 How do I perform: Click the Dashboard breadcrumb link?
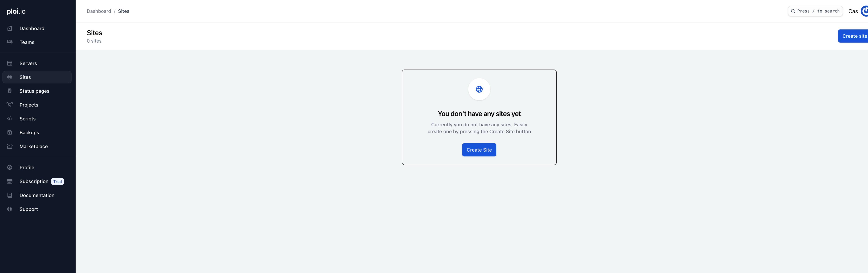point(99,11)
